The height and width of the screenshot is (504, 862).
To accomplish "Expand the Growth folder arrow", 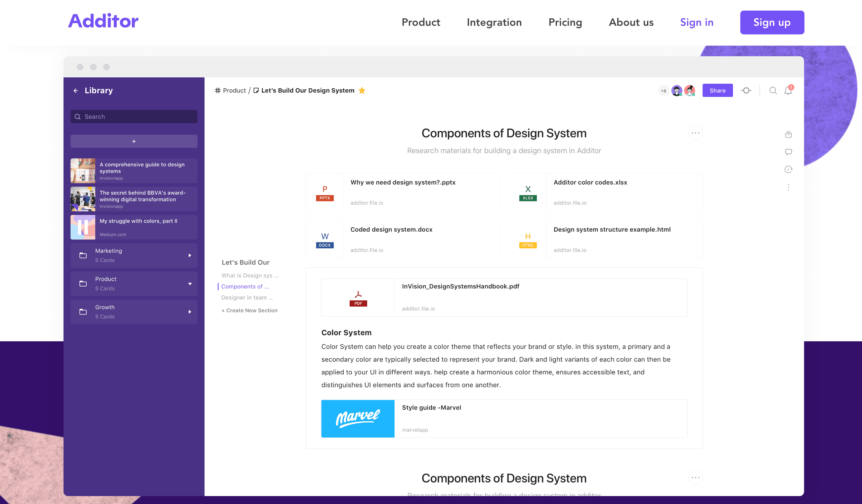I will coord(190,312).
